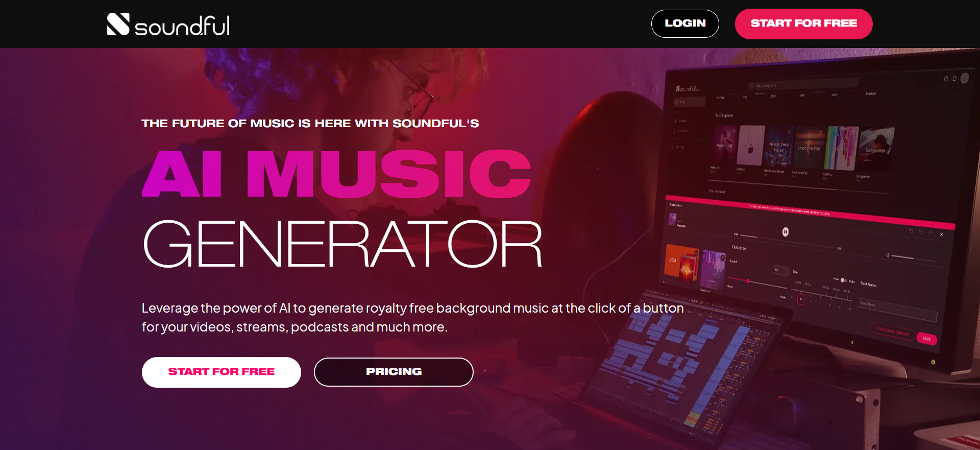Click the notification bell icon on the monitor

pos(953,79)
